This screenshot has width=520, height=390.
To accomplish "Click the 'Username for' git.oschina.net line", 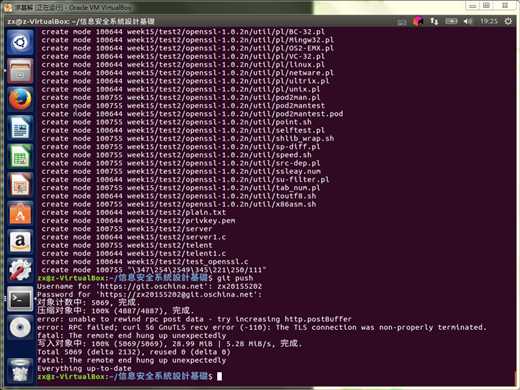I will 149,286.
